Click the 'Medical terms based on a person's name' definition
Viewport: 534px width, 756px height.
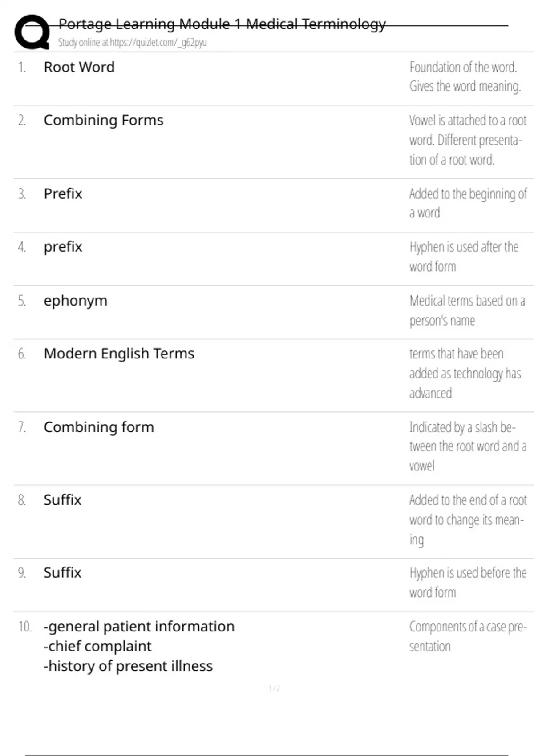point(467,310)
